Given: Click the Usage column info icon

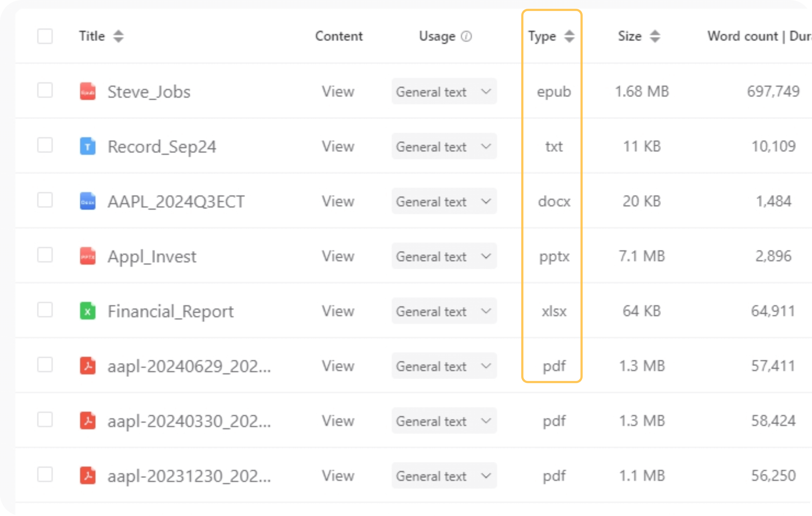Looking at the screenshot, I should coord(466,36).
